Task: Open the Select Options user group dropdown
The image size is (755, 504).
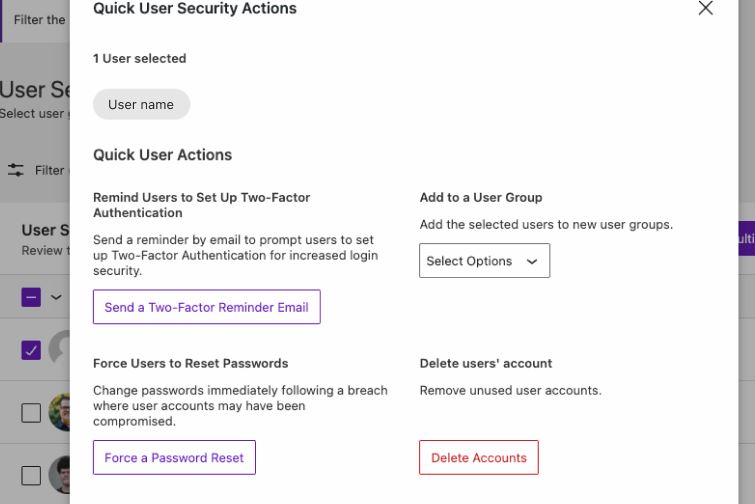Action: tap(484, 261)
